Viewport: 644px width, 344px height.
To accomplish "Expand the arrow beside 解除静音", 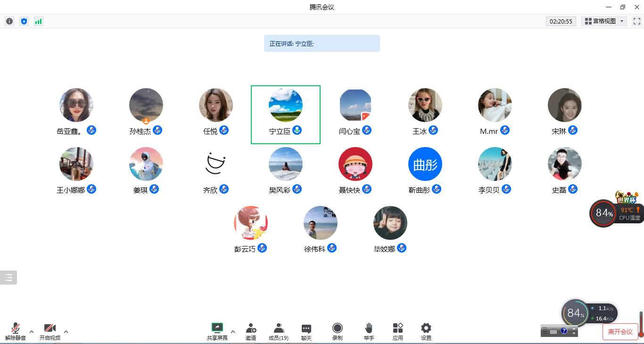I will [32, 332].
